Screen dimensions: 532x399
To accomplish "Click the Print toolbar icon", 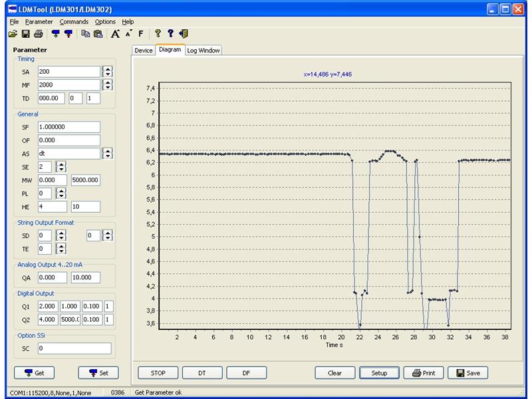I will point(39,34).
